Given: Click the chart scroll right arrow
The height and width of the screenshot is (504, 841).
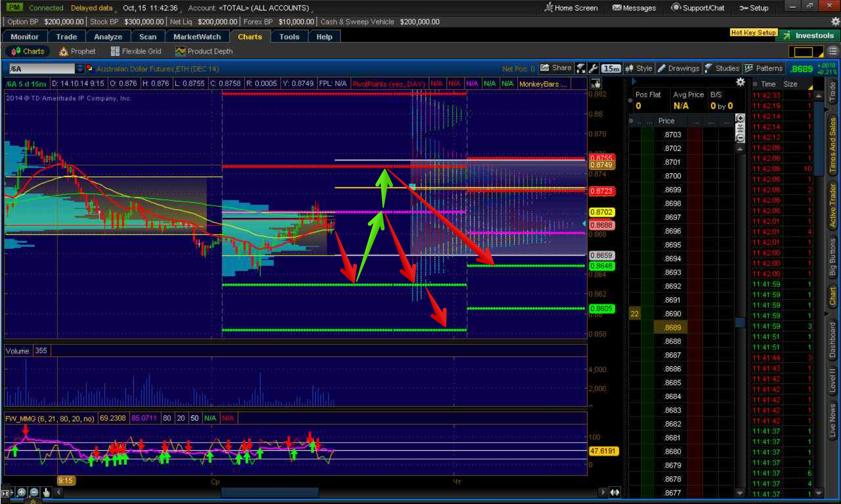Looking at the screenshot, I should coord(603,492).
